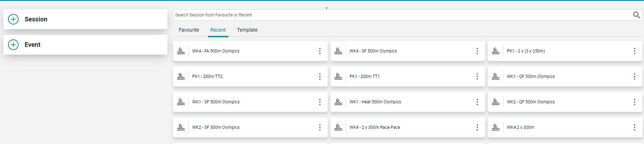The image size is (644, 144).
Task: Click swimmer icon on PK1 - 200m TT2
Action: pyautogui.click(x=181, y=77)
